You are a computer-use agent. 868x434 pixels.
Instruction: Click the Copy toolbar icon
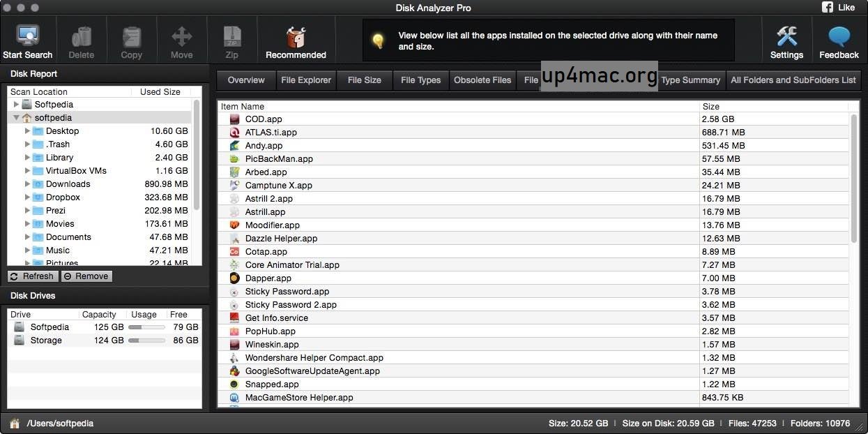130,35
